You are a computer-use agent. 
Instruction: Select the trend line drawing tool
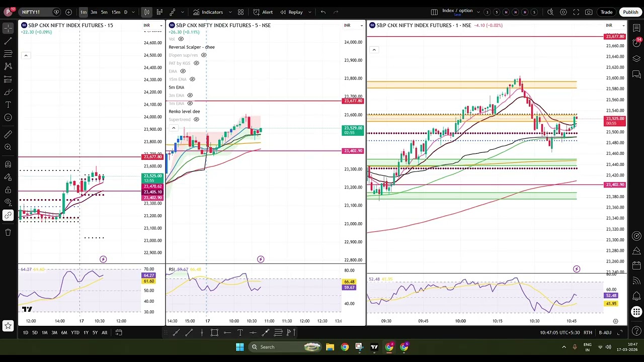pos(8,41)
